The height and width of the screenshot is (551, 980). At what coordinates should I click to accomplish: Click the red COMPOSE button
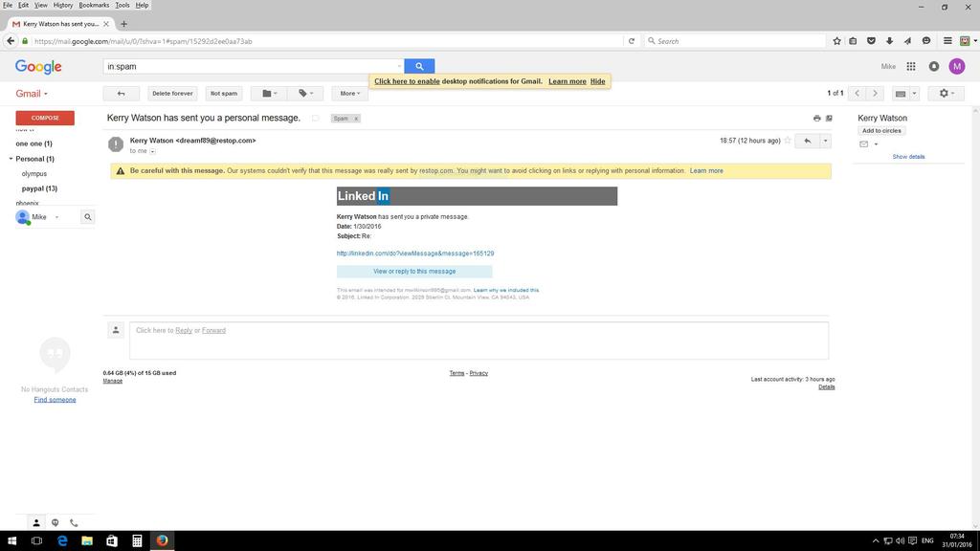[45, 118]
